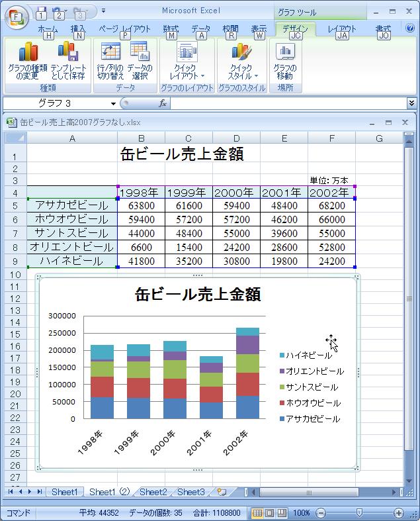Switch to Normal view in status bar
The height and width of the screenshot is (521, 420).
[x=257, y=513]
